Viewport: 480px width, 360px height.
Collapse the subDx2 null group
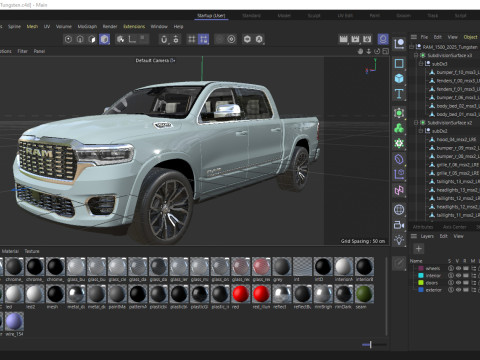421,131
